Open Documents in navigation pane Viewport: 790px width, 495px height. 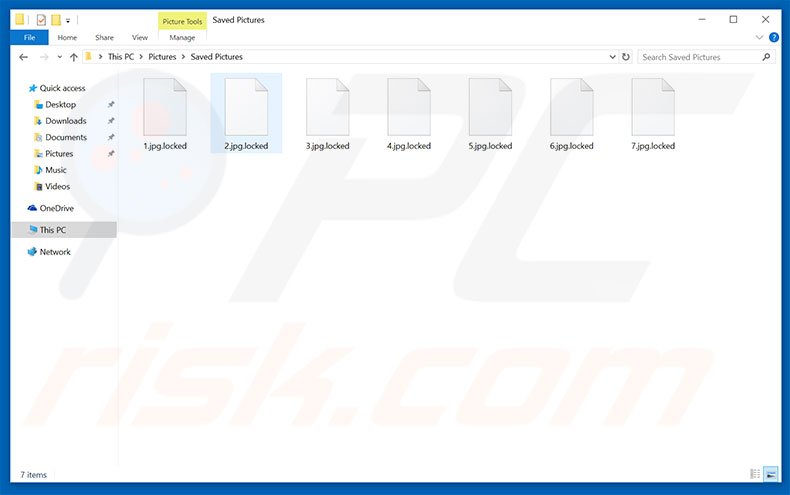click(66, 137)
